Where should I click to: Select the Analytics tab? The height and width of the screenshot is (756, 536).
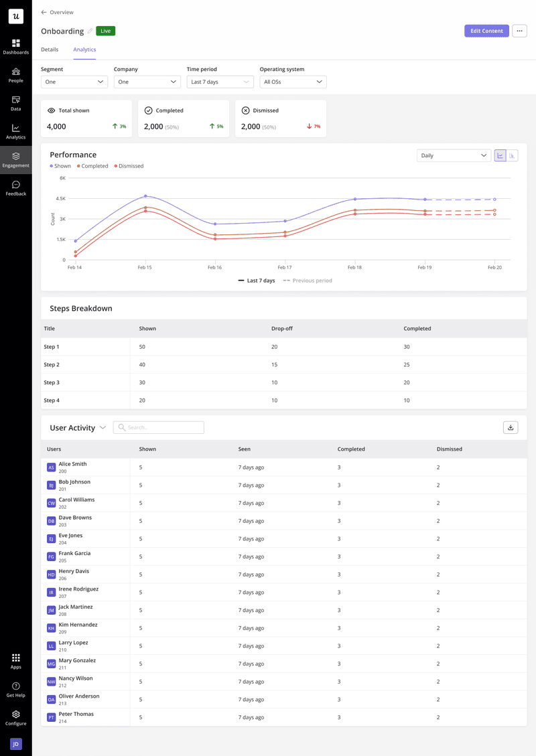pos(84,49)
